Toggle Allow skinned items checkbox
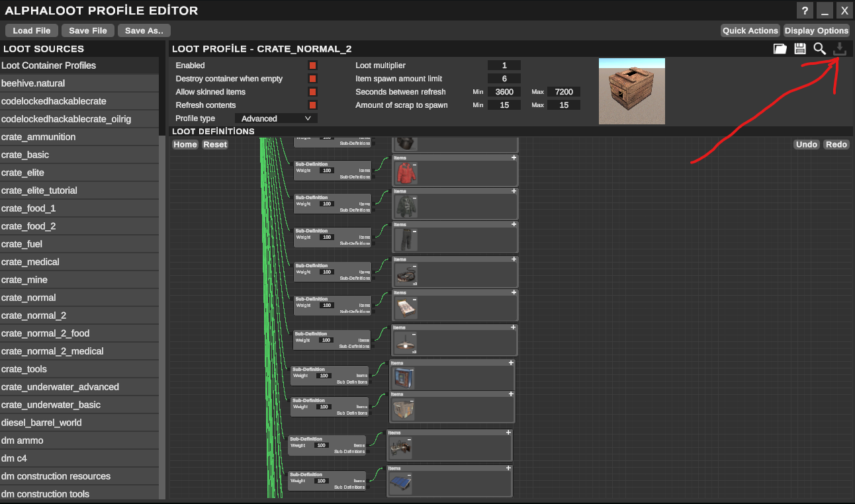 point(312,92)
